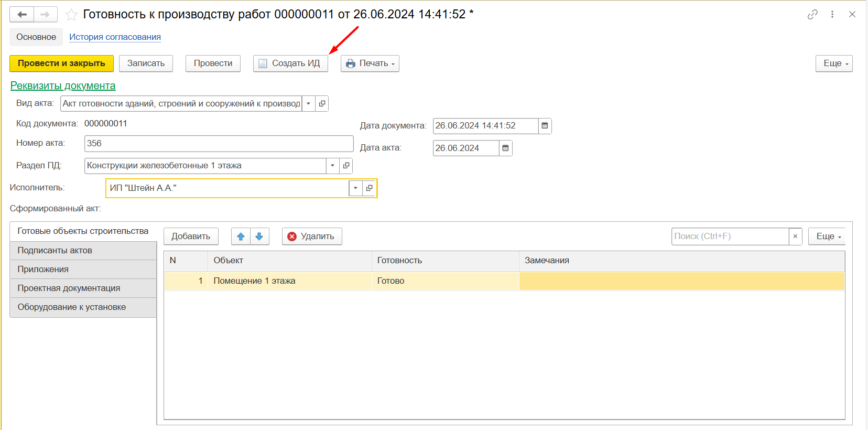Move row down with blue arrow

(259, 236)
